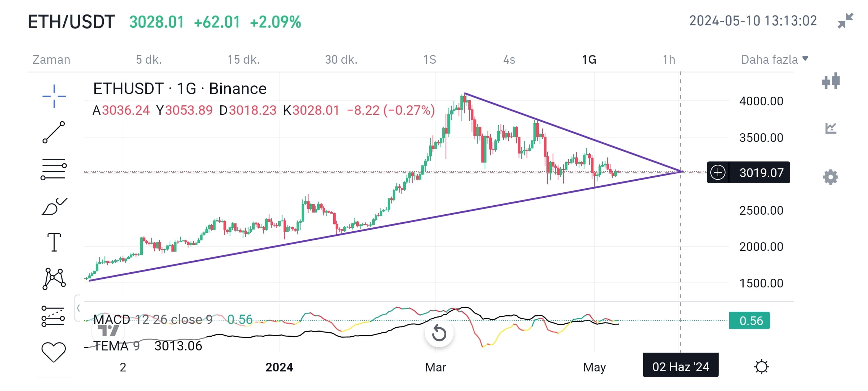Viewport: 868px width, 391px height.
Task: Add drawing to favorites heart icon
Action: coord(54,352)
